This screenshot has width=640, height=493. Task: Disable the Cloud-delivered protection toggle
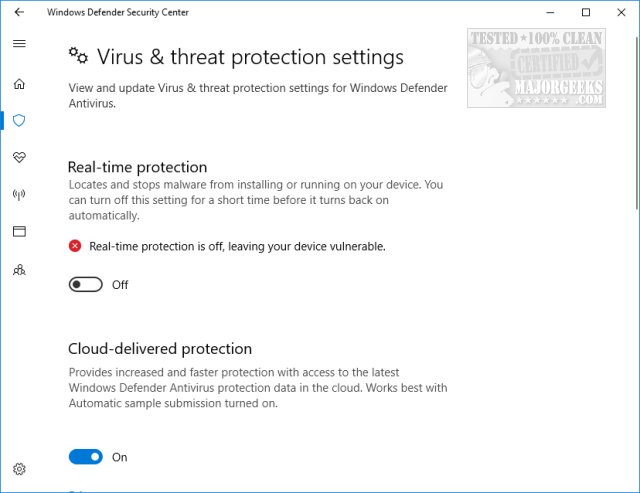(x=86, y=457)
